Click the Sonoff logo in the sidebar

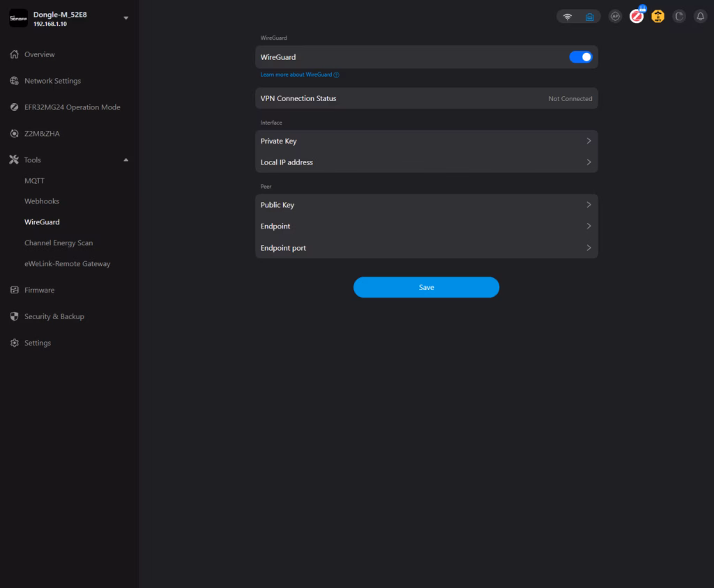pos(18,18)
